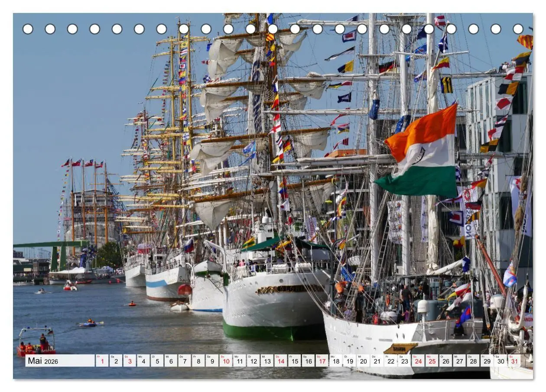Select day 29 in the calendar strip
This screenshot has height=392, width=546.
coord(487,361)
